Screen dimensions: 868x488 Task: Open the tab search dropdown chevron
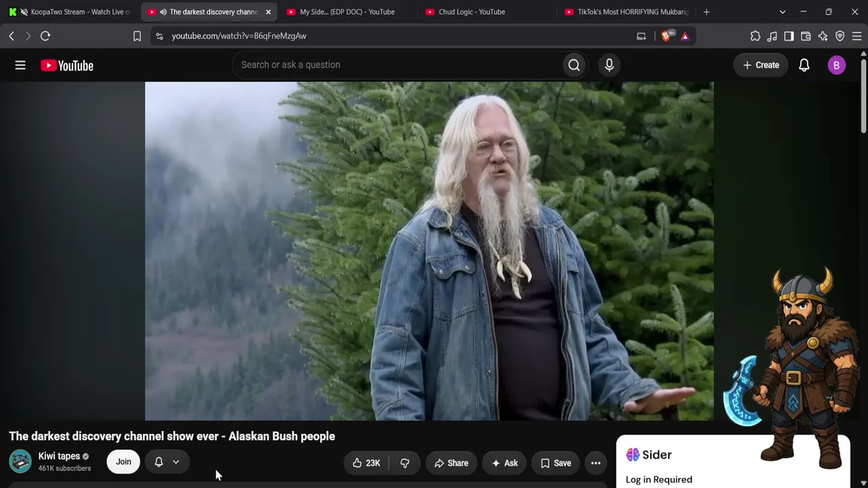782,12
